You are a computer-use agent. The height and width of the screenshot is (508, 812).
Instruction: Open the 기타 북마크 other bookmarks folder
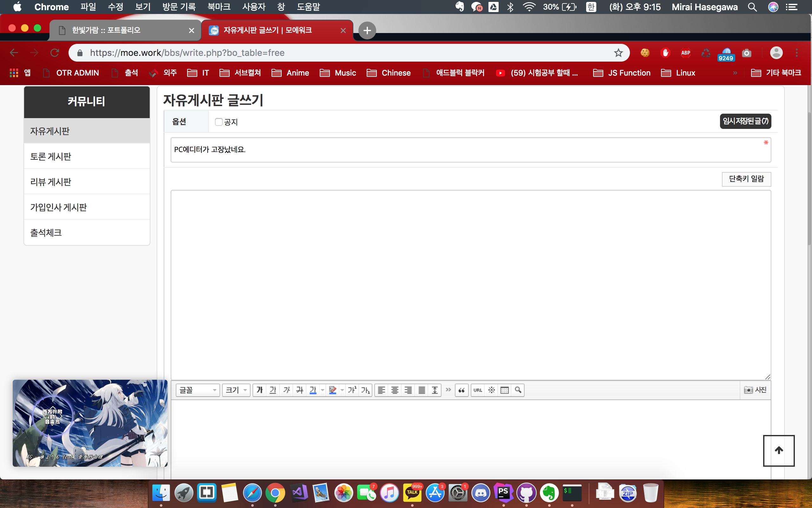[x=776, y=73]
